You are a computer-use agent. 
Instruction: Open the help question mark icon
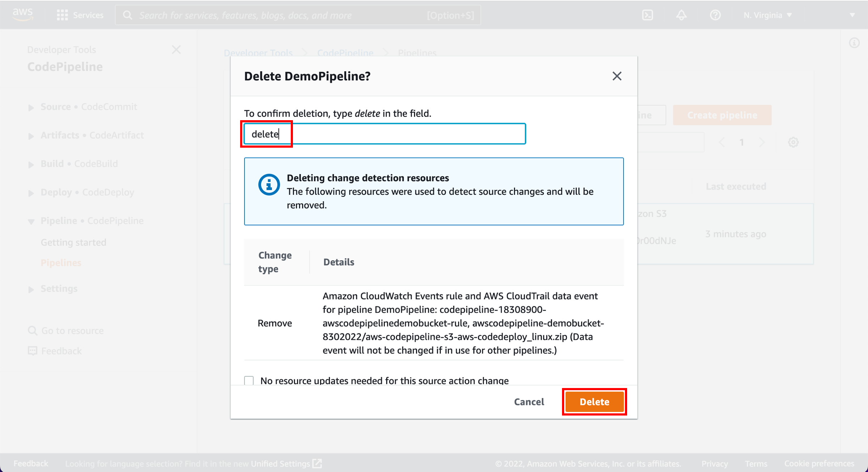(715, 15)
